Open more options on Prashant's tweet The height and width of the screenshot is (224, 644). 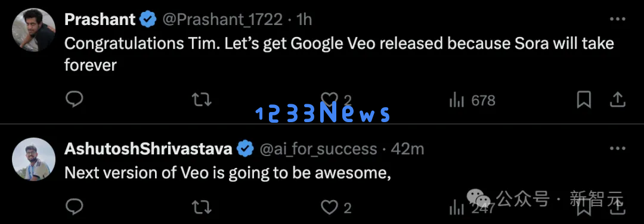point(617,19)
